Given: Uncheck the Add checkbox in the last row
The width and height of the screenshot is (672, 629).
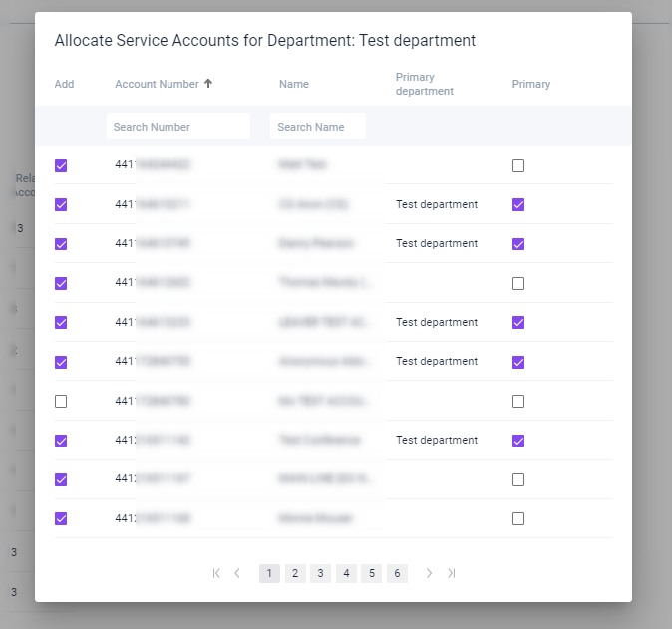Looking at the screenshot, I should pos(61,519).
